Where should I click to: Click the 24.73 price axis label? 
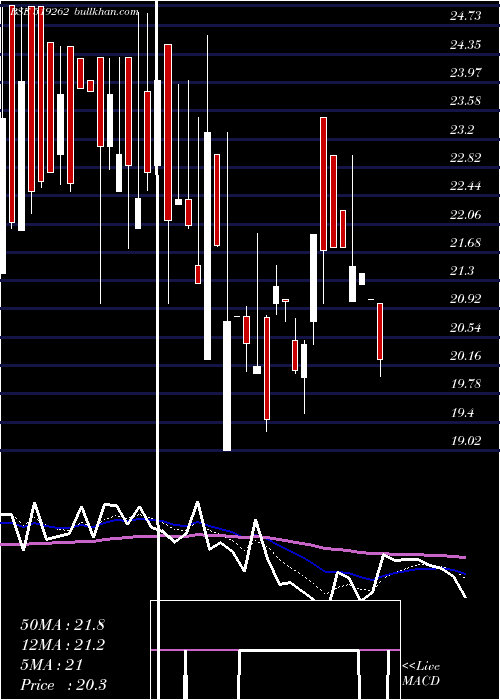[466, 17]
